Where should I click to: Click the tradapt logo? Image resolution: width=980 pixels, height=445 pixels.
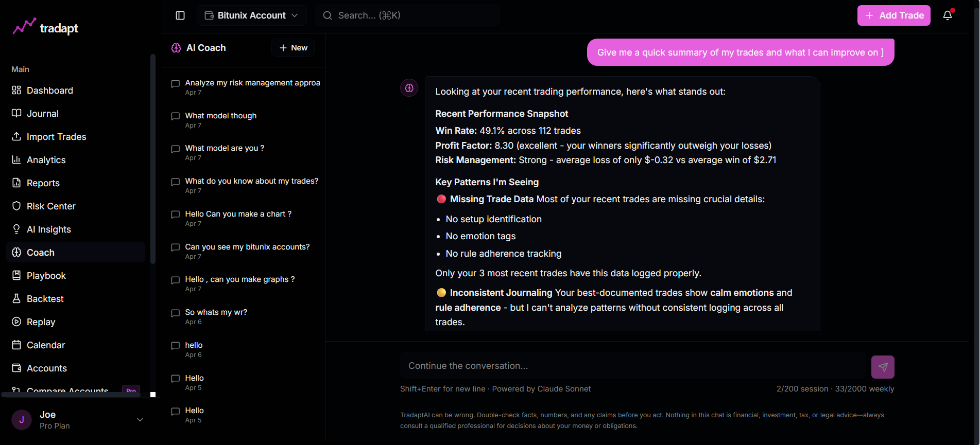click(x=46, y=28)
